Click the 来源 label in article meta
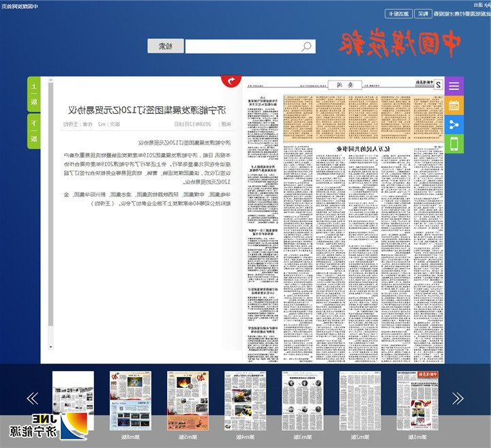The image size is (491, 448). tap(226, 124)
